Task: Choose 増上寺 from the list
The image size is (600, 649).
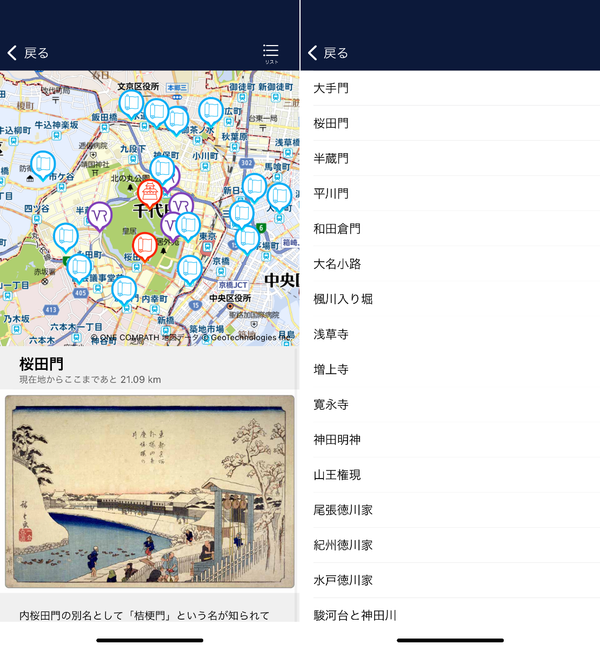Action: (x=450, y=370)
